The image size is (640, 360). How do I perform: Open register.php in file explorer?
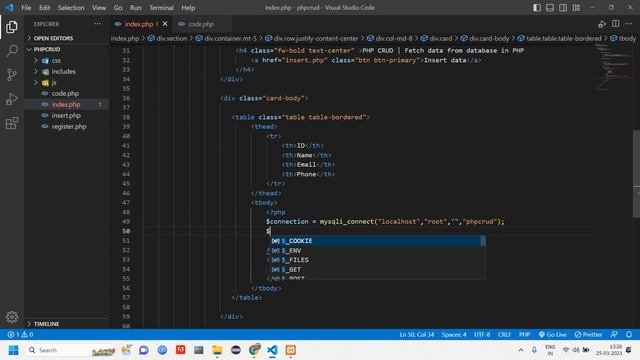(69, 127)
